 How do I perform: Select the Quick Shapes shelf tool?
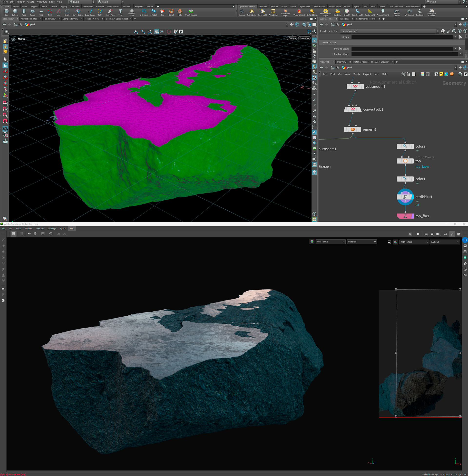191,12
